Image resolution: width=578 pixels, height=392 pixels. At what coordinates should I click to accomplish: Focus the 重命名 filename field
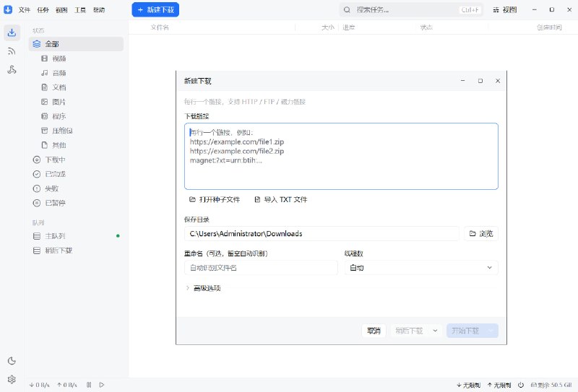tap(261, 268)
